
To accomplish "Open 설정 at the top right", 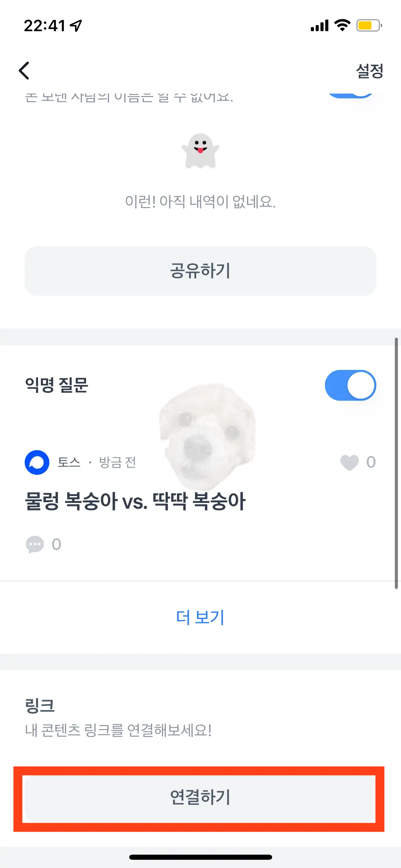I will [x=369, y=71].
